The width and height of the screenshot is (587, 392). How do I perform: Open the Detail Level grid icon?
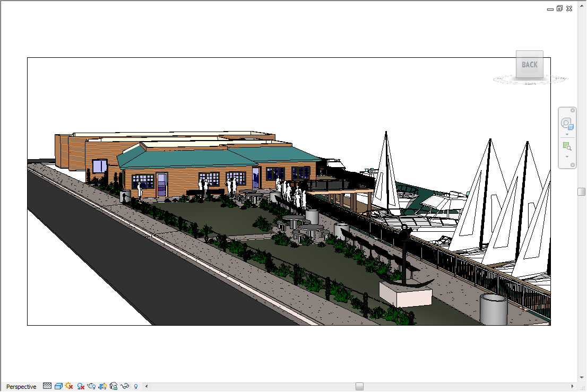pyautogui.click(x=47, y=386)
